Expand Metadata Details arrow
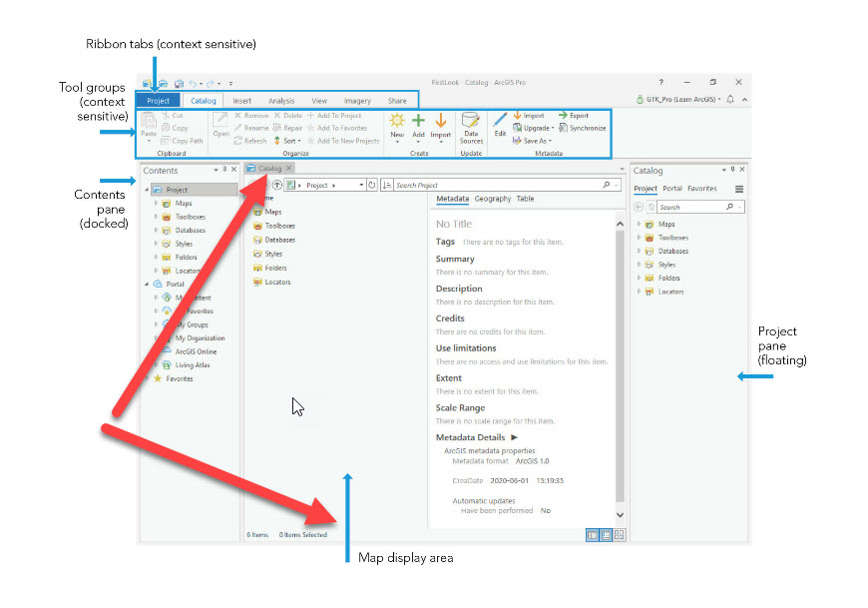 (x=514, y=437)
